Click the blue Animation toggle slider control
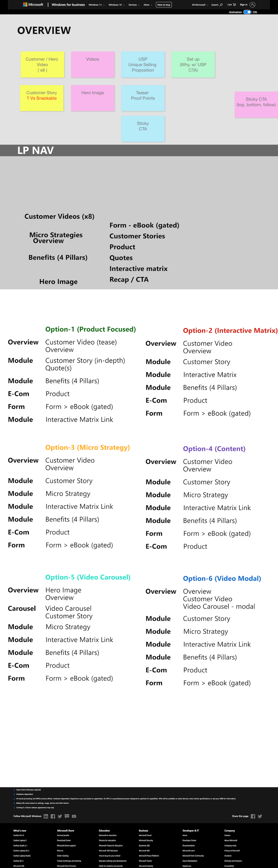The width and height of the screenshot is (278, 868). pos(247,12)
